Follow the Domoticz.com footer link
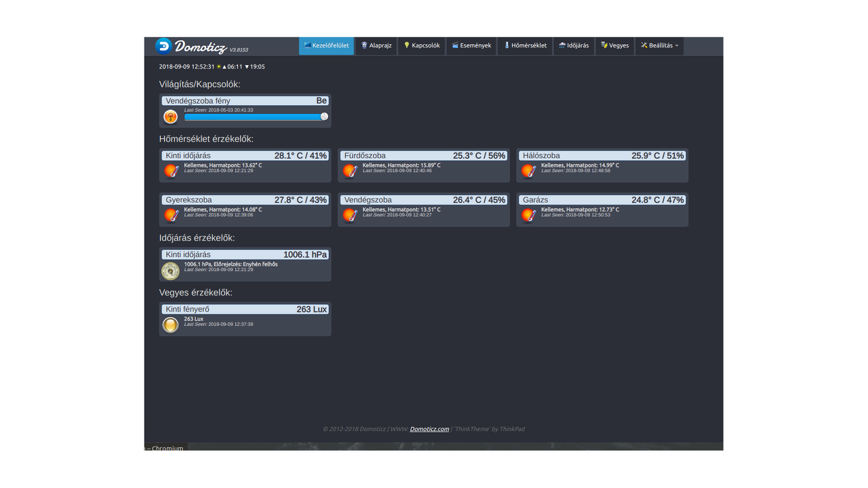Viewport: 868px width, 488px height. (429, 429)
